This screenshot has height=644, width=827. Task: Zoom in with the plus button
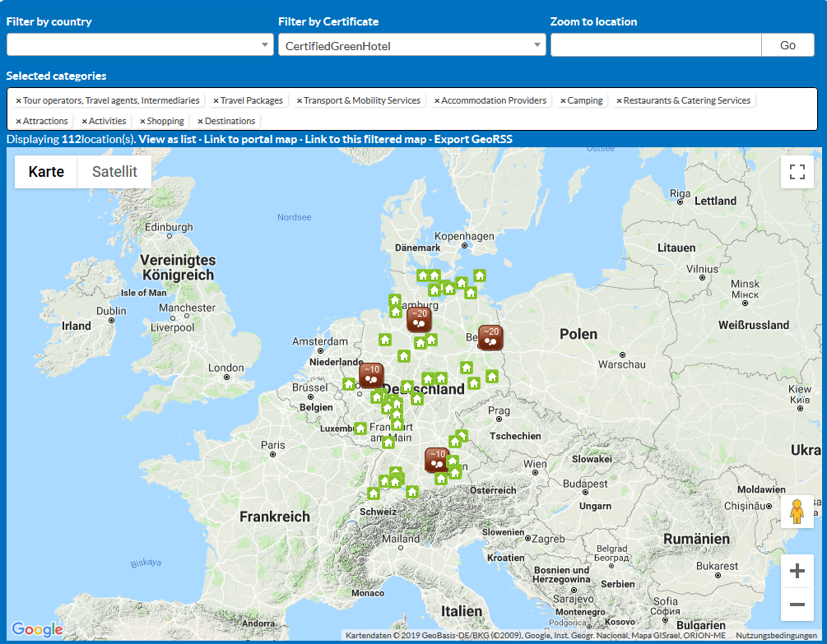797,571
